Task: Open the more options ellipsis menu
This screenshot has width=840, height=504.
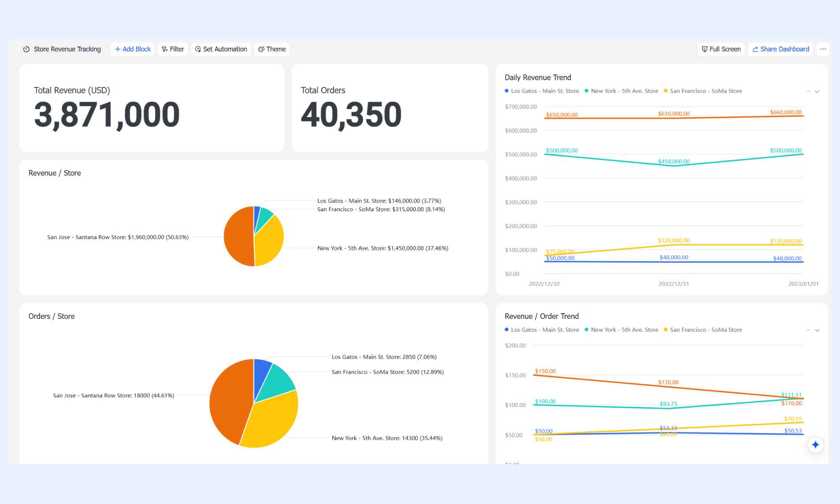Action: click(823, 49)
